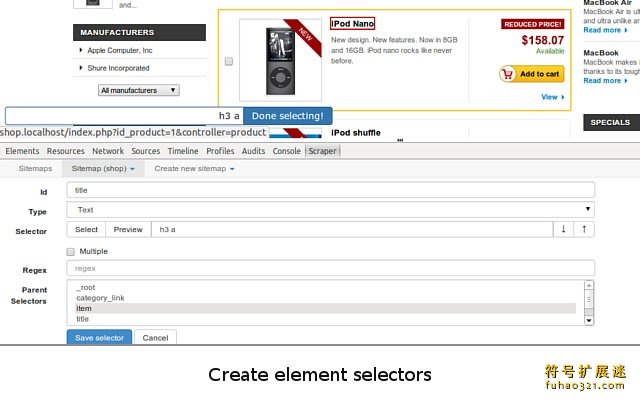The height and width of the screenshot is (400, 640).
Task: Focus the selection toolbar h3 a input box
Action: click(x=124, y=116)
